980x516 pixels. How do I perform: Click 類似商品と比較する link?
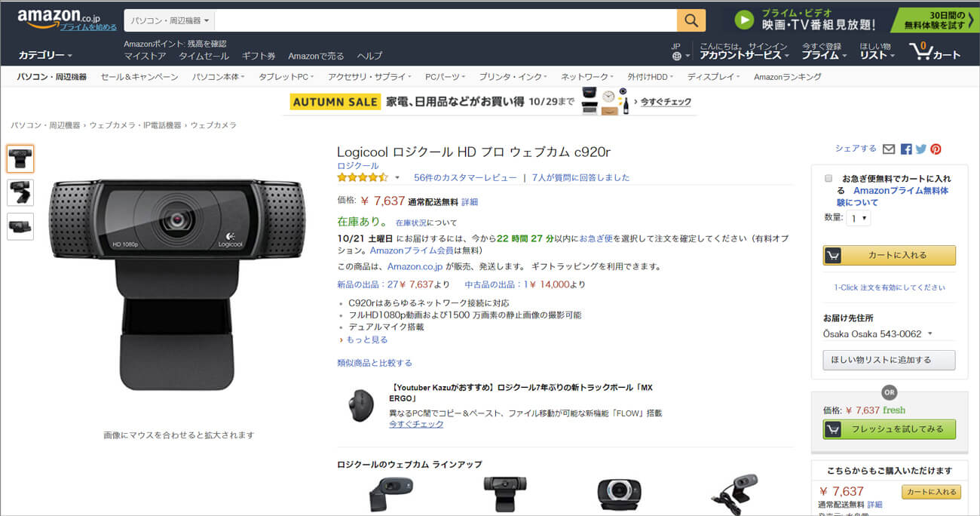(x=375, y=363)
